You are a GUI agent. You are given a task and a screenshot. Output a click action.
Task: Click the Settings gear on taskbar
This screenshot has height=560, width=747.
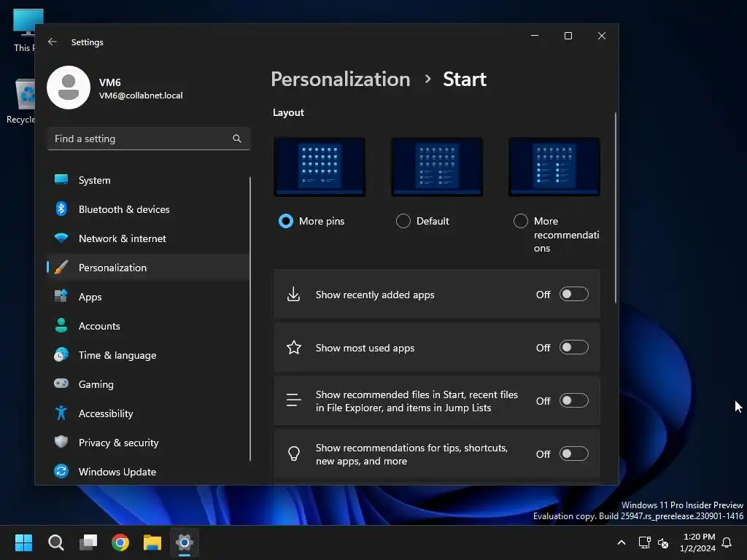(185, 542)
